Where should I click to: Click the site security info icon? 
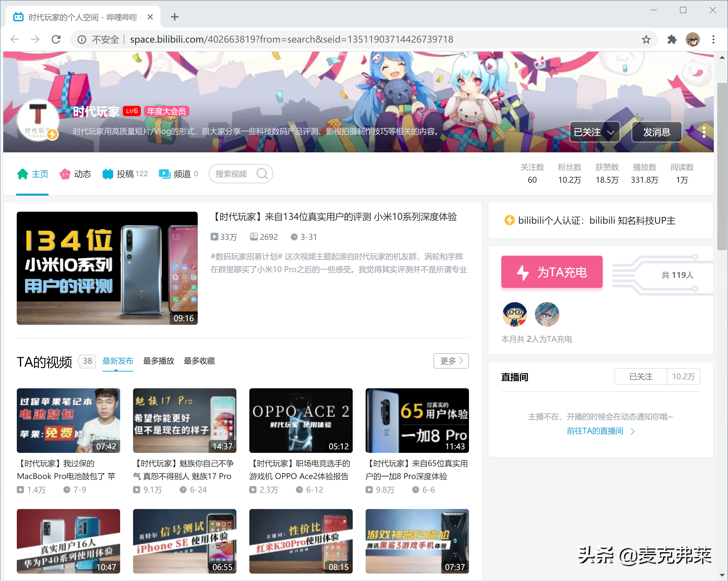[x=81, y=39]
